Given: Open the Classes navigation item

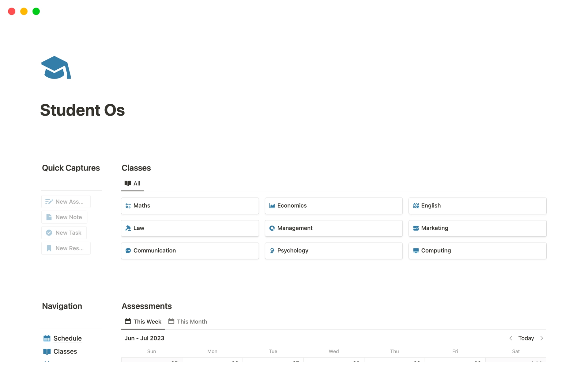Looking at the screenshot, I should tap(65, 351).
